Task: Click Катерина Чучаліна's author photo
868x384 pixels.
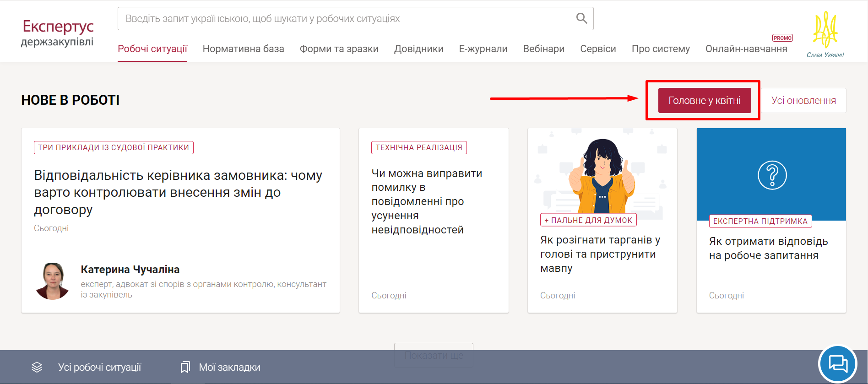Action: coord(52,281)
